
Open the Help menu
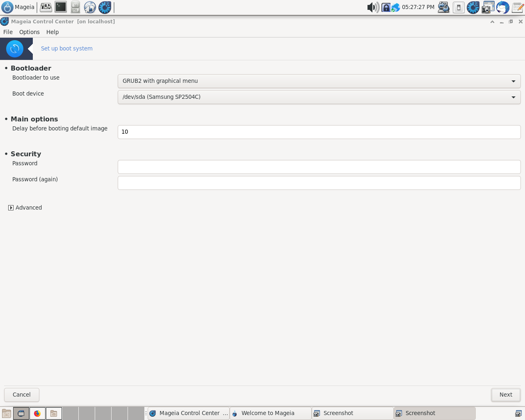pyautogui.click(x=52, y=32)
